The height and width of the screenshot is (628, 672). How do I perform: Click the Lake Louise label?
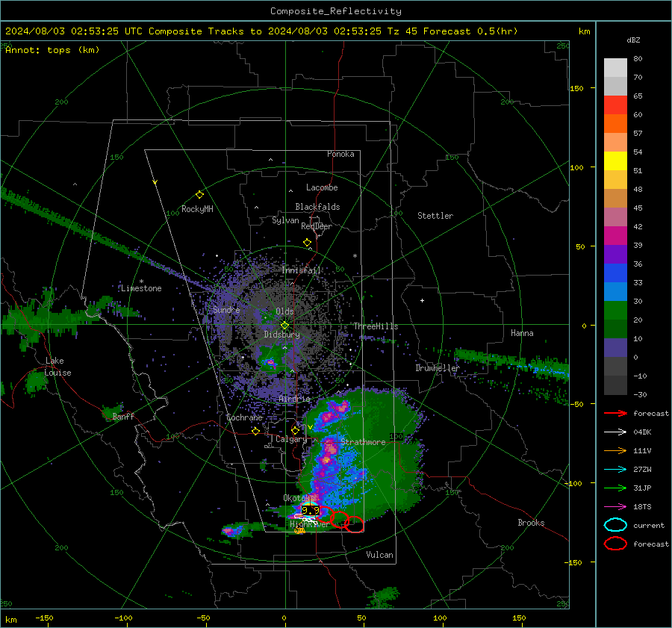tap(57, 367)
